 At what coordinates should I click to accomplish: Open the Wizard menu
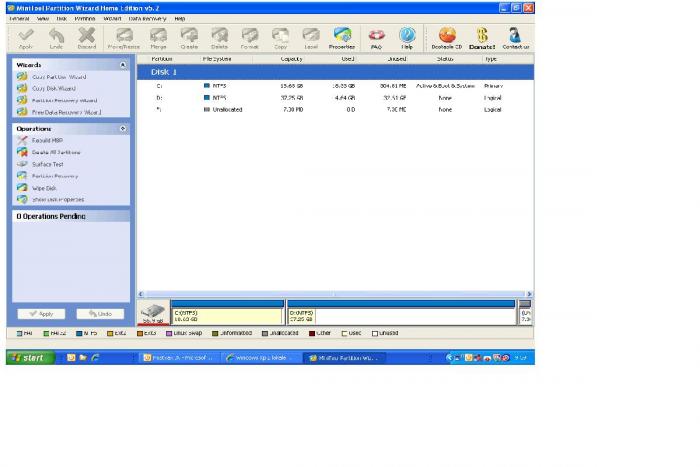point(112,19)
